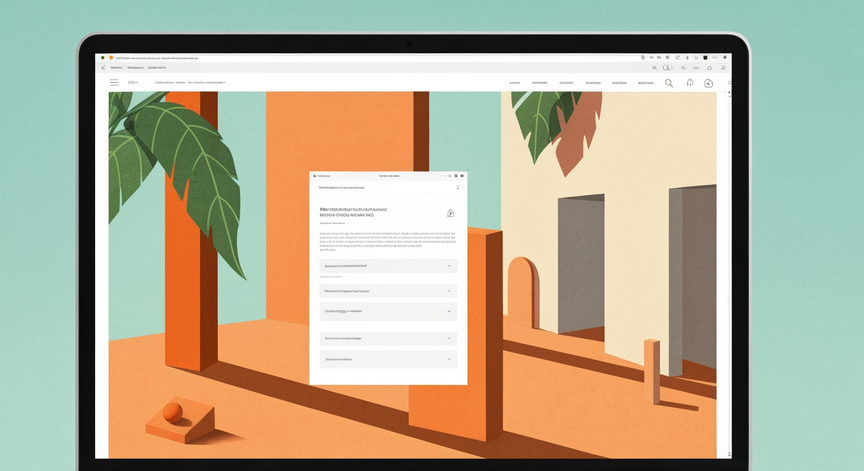Open the hamburger menu on the website header
Viewport: 864px width, 471px height.
pos(114,82)
